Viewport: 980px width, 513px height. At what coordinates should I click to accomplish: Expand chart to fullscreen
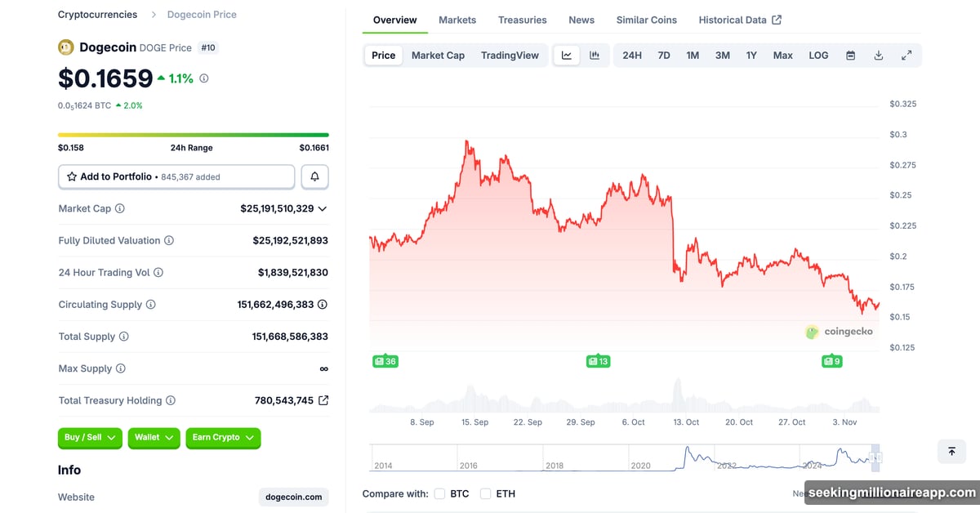906,55
